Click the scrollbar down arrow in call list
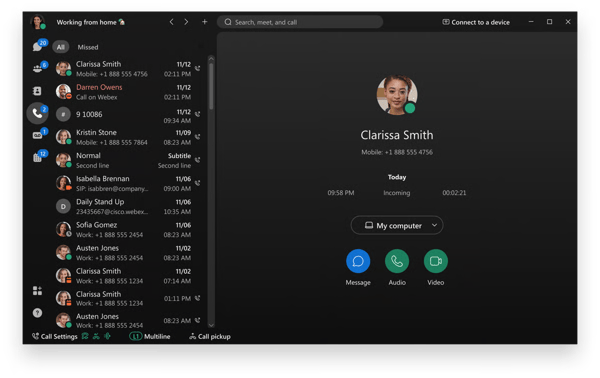 [211, 325]
